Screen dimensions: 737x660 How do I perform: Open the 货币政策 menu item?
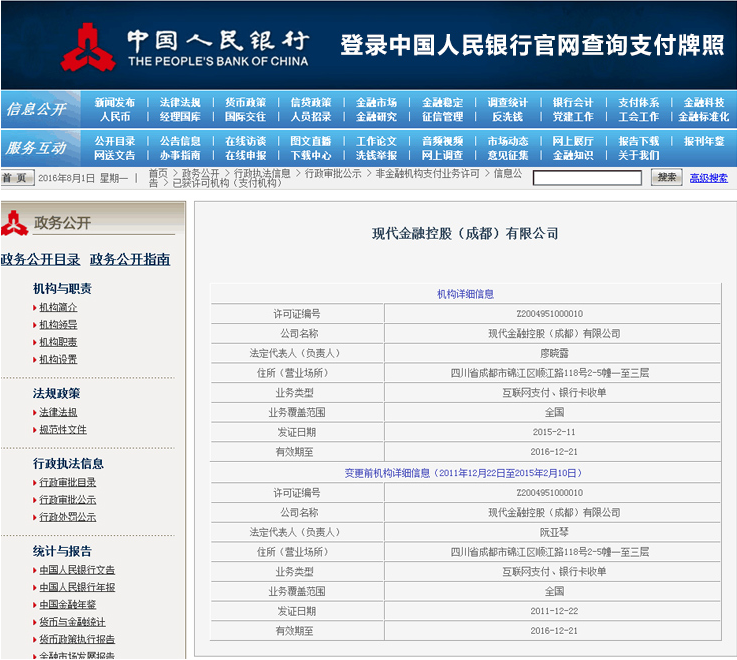[x=245, y=102]
